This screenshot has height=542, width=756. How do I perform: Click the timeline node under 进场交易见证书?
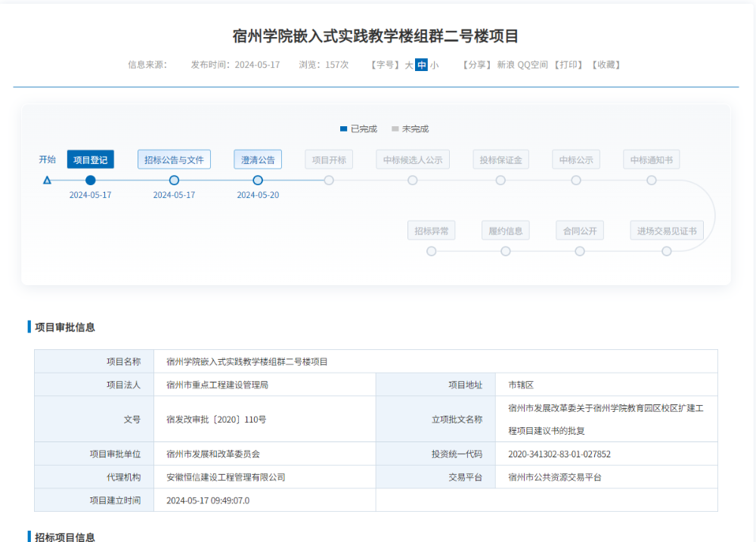pos(667,251)
